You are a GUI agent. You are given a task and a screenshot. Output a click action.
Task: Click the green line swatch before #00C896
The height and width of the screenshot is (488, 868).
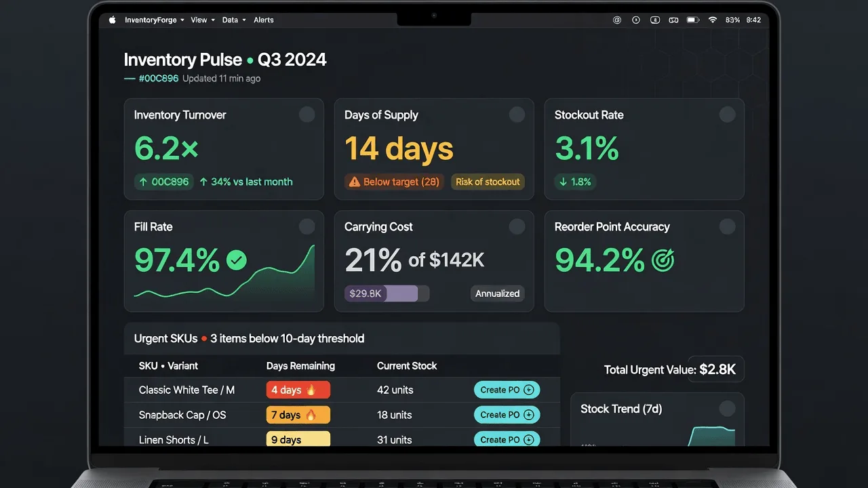point(130,79)
